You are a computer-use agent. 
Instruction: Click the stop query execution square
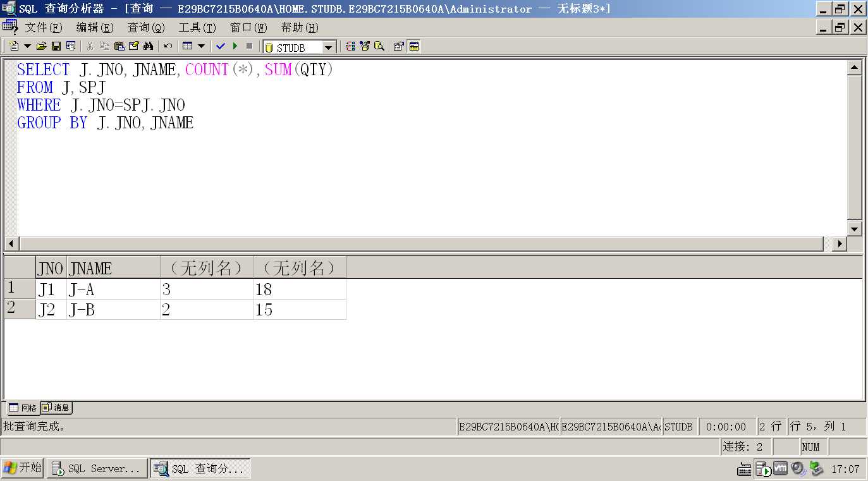coord(249,46)
